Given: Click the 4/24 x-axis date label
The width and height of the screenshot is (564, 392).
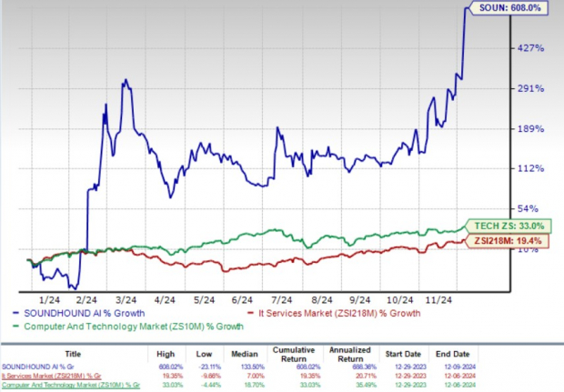Looking at the screenshot, I should (165, 300).
